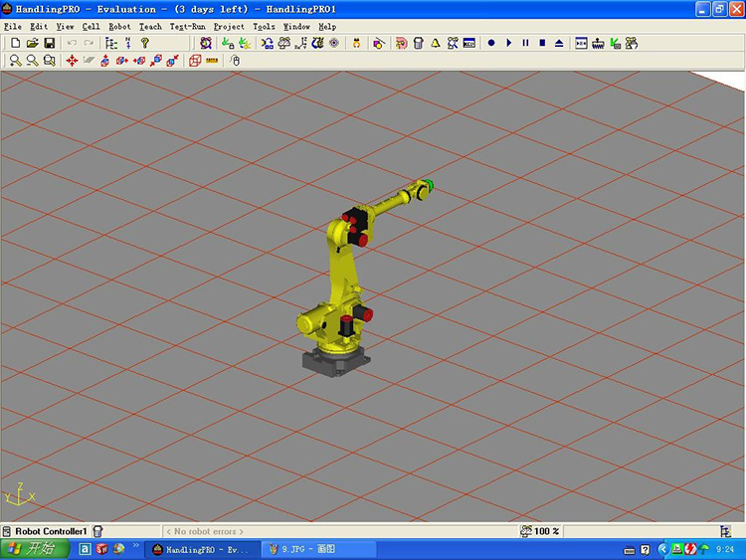Save the cell with the floppy icon
The width and height of the screenshot is (746, 560).
click(x=49, y=44)
